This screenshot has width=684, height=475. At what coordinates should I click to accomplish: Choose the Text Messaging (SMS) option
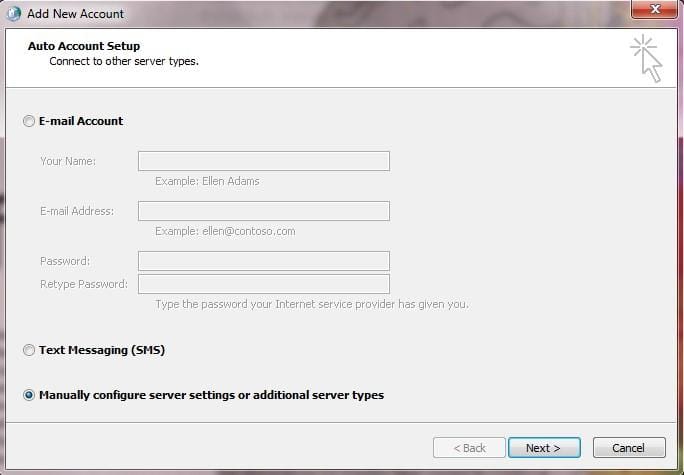[29, 350]
